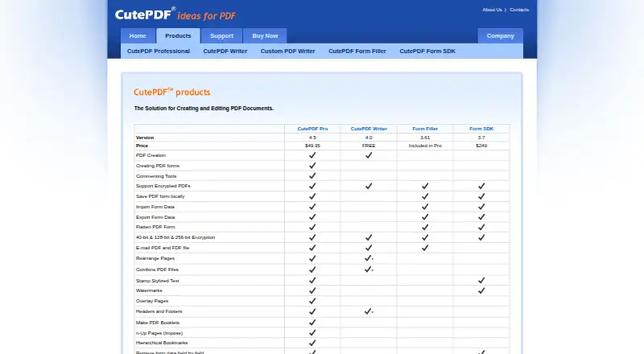Click Export Form Data checkmark under Form Filler
644x354 pixels.
(x=425, y=217)
